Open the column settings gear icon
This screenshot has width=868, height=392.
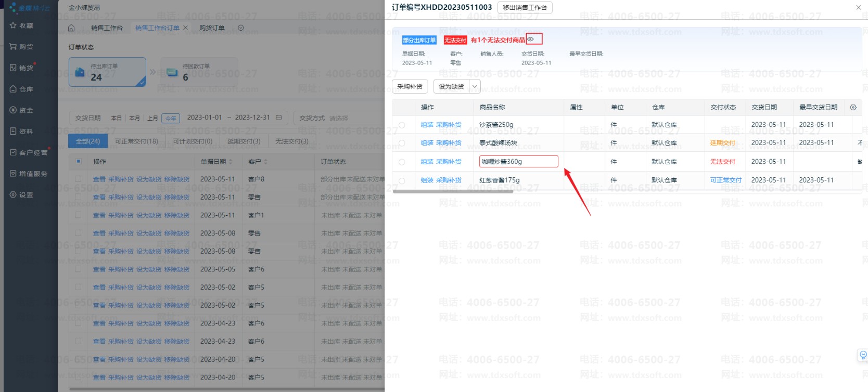click(853, 108)
